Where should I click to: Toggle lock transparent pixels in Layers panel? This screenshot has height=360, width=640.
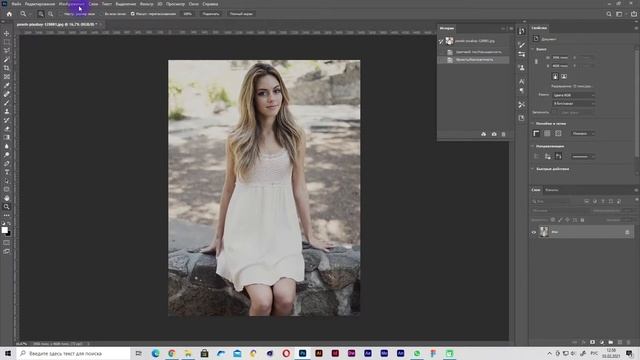(x=553, y=220)
